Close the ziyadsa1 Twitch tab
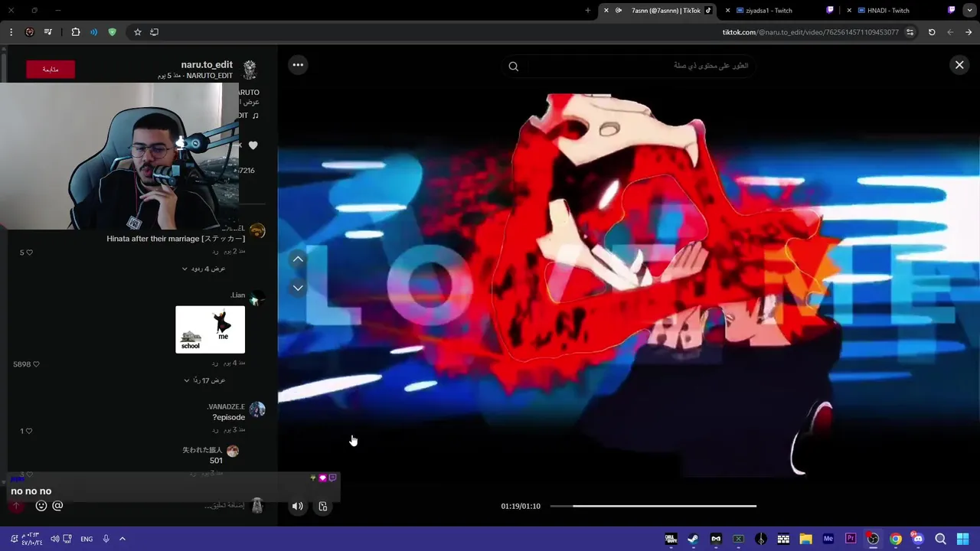 coord(727,11)
